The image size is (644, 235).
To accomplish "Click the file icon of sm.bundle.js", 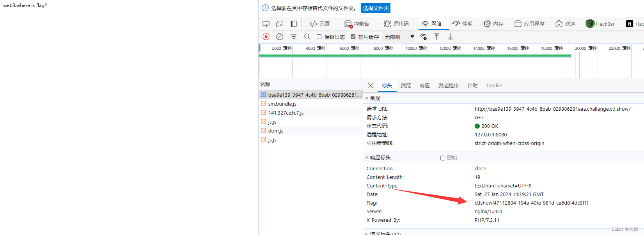I will (263, 104).
